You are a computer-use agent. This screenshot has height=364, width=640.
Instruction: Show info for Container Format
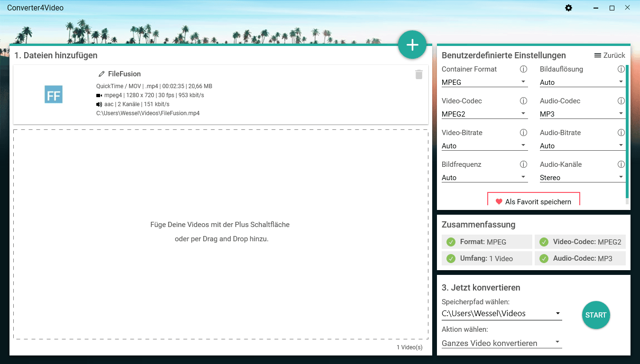tap(523, 69)
